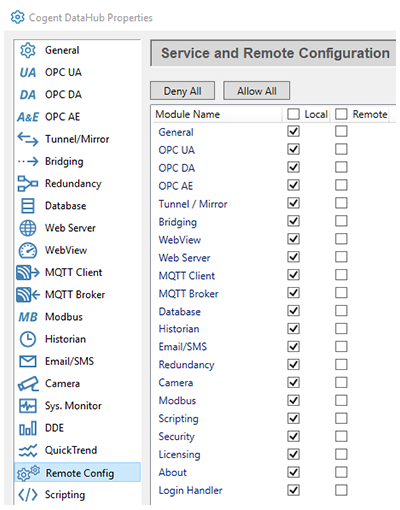400x510 pixels.
Task: Open the Tunnel/Mirror sidebar label
Action: 77,139
